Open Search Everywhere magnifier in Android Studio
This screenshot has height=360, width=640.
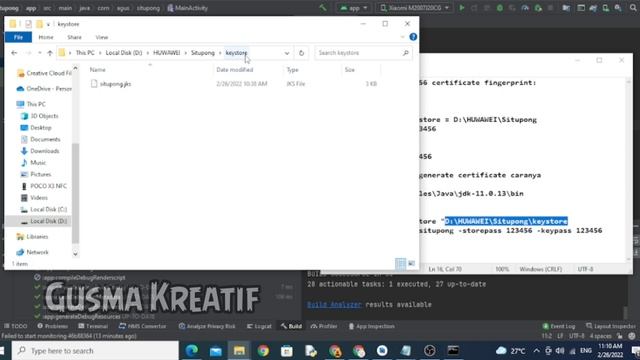tap(633, 8)
